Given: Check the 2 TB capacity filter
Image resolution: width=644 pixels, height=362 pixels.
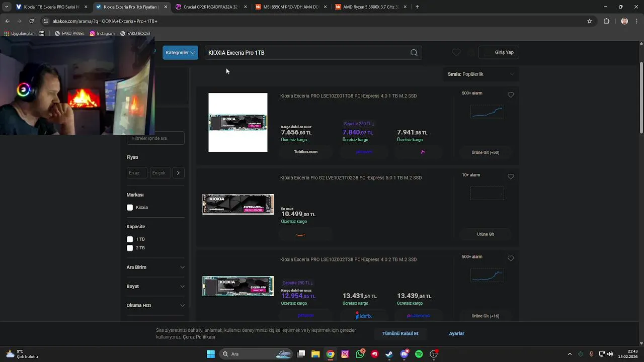Looking at the screenshot, I should click(x=130, y=248).
